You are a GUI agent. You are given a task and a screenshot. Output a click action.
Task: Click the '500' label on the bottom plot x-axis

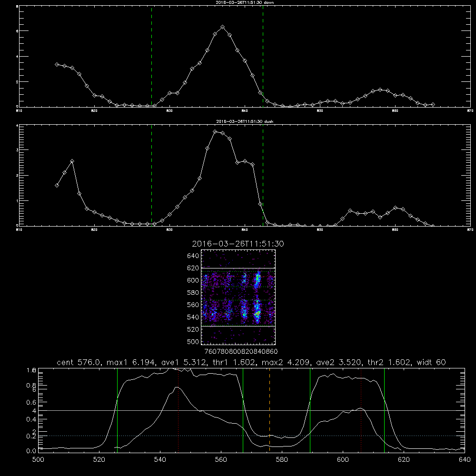38,460
